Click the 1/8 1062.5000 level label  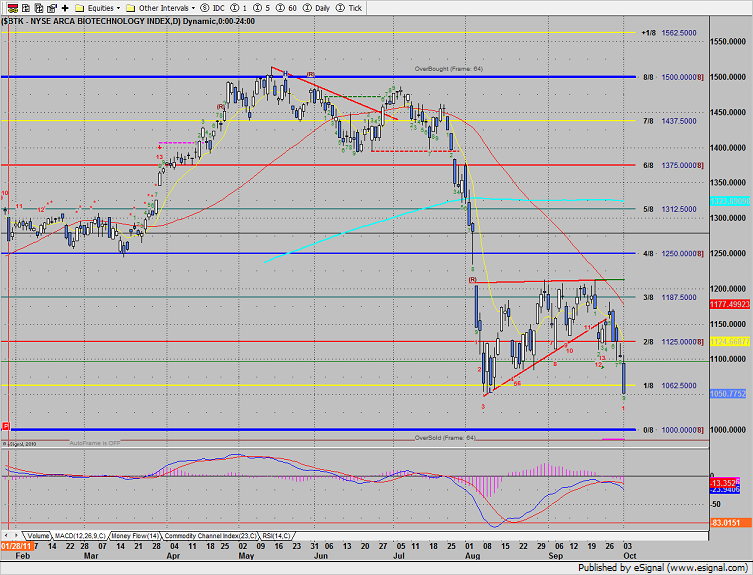[670, 385]
